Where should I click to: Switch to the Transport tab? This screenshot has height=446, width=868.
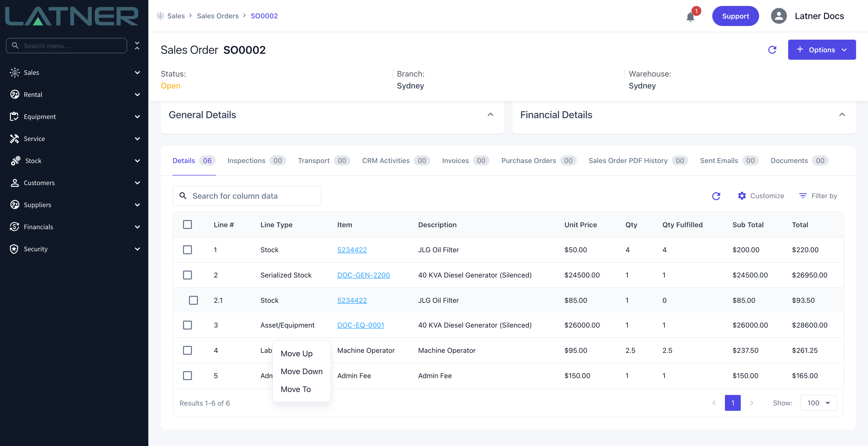tap(324, 161)
